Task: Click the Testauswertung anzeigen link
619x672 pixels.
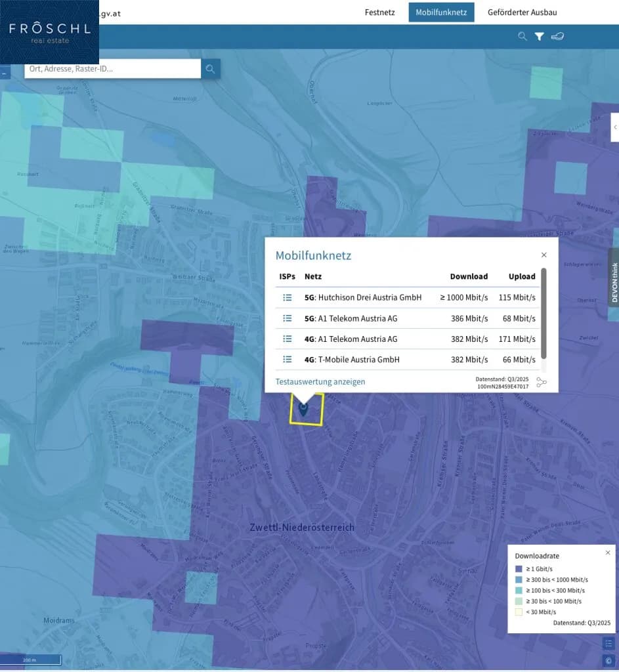Action: [x=320, y=382]
